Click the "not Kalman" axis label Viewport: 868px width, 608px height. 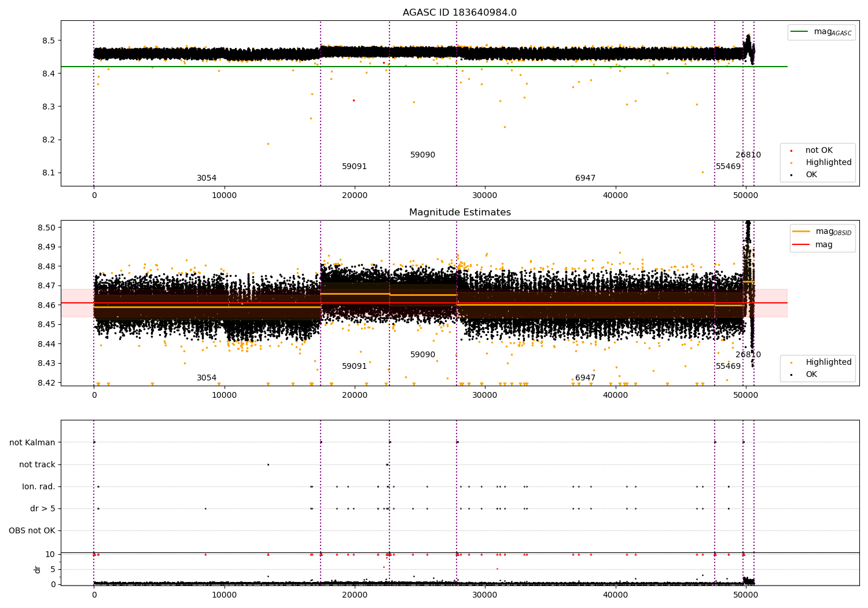tap(32, 443)
